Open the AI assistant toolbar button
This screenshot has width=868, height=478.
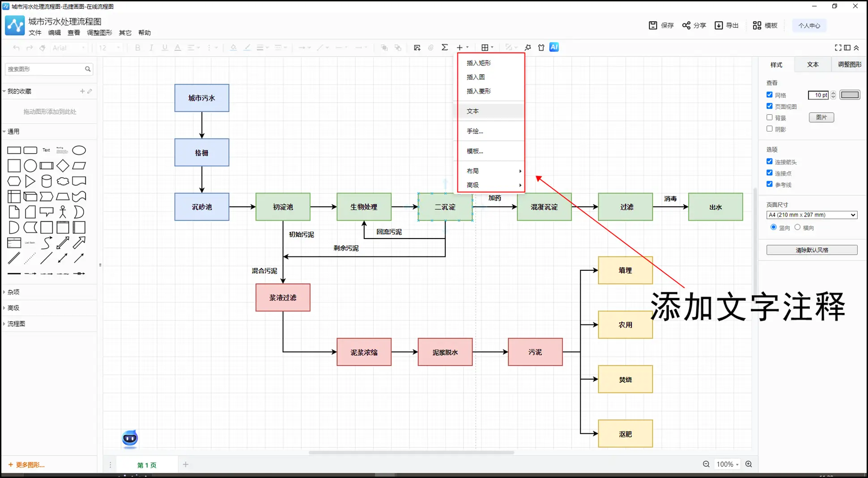click(554, 47)
